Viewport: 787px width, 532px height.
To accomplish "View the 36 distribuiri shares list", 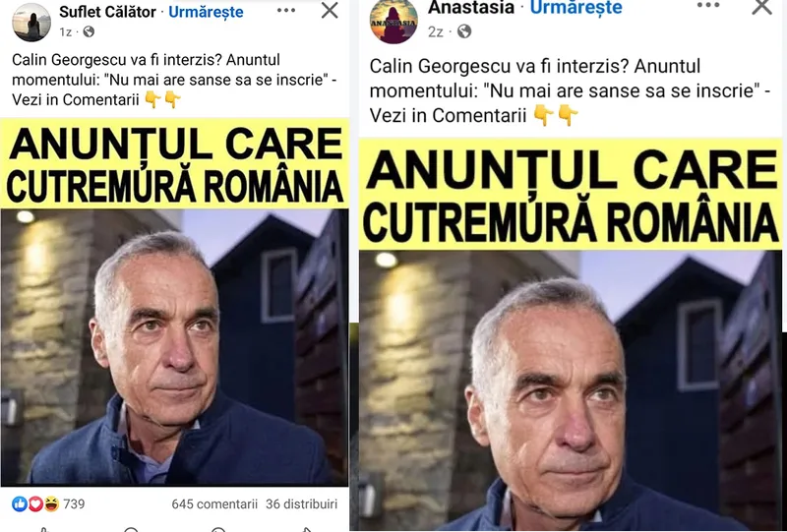I will [301, 503].
